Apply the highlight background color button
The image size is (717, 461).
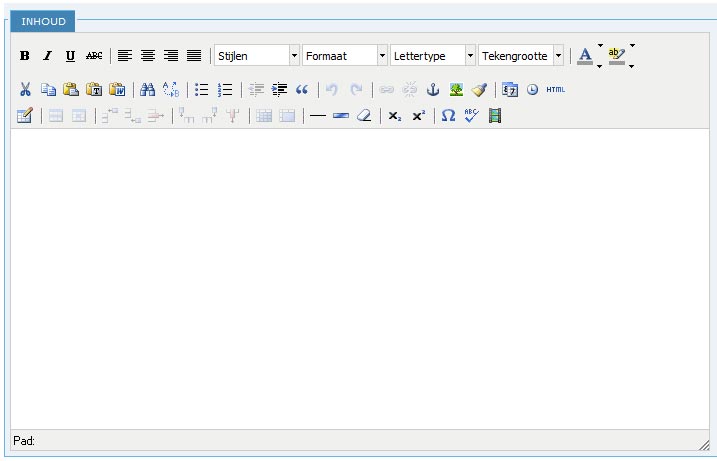click(617, 56)
